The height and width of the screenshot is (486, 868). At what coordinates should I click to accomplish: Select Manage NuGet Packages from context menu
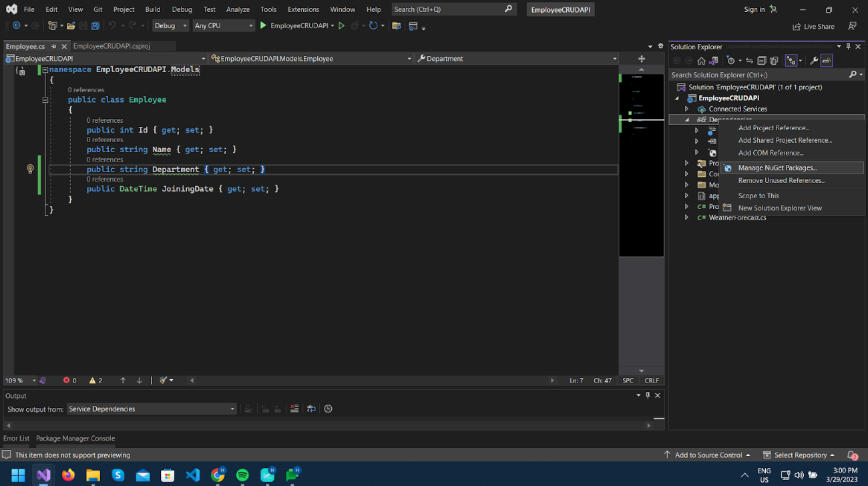click(792, 168)
